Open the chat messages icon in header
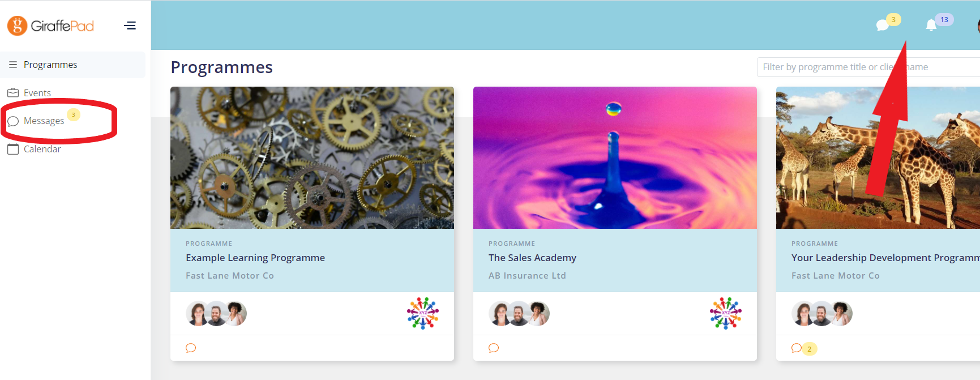The width and height of the screenshot is (980, 380). point(882,25)
